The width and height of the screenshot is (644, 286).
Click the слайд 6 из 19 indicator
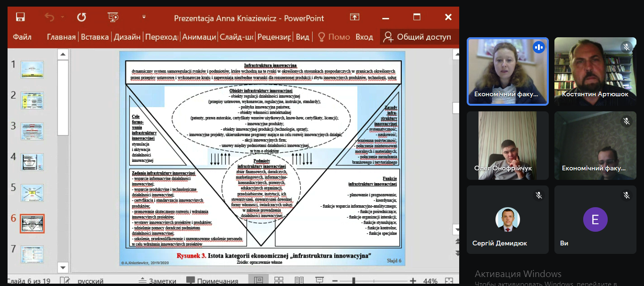click(28, 282)
